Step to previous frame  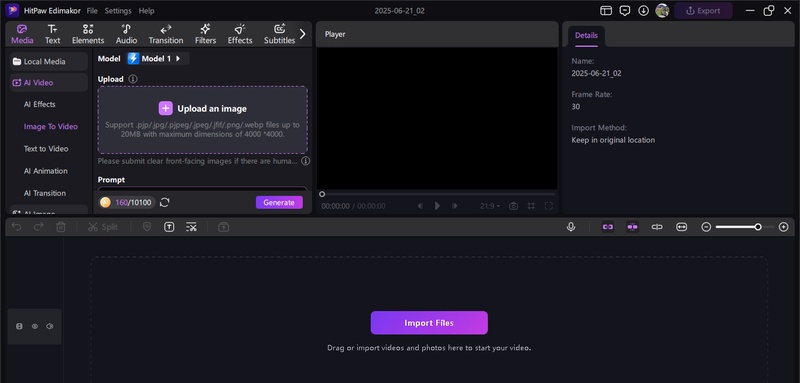point(420,206)
